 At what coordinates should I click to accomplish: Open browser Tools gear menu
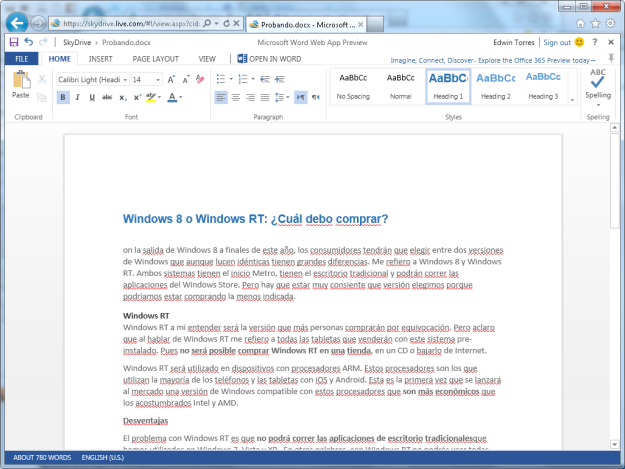point(610,24)
